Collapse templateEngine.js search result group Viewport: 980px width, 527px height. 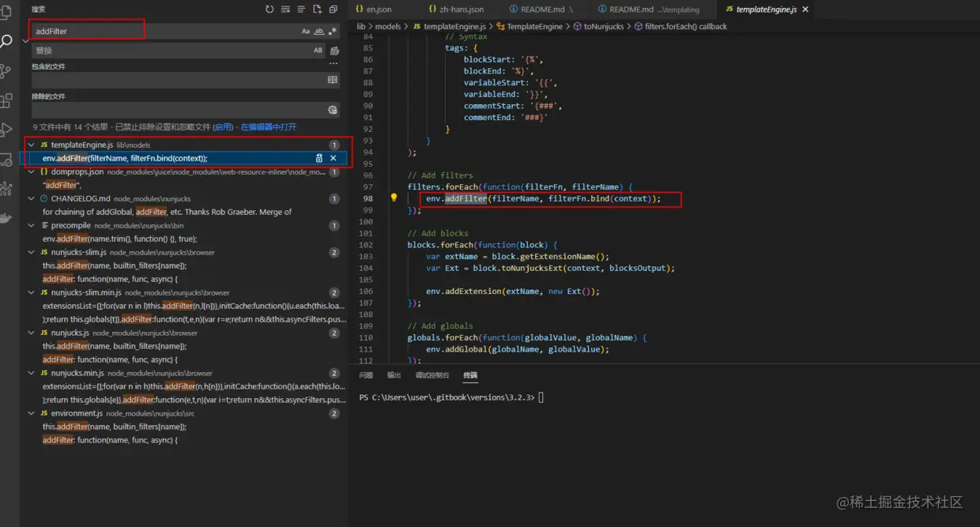(x=31, y=145)
